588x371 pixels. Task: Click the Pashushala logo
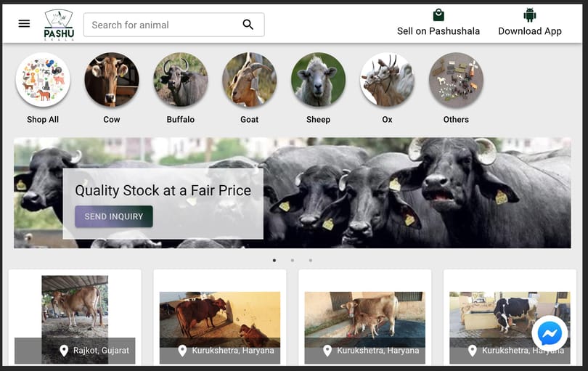tap(59, 25)
